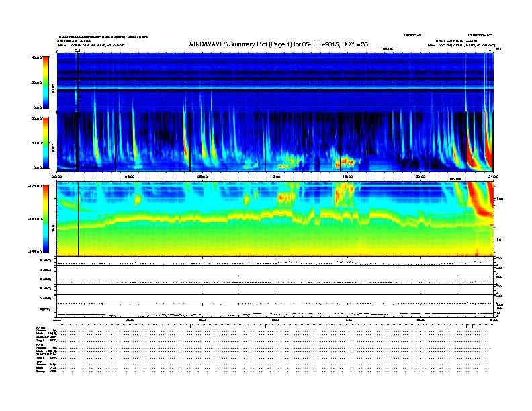Click inside the RAD2 spectrogram panel

click(275, 83)
